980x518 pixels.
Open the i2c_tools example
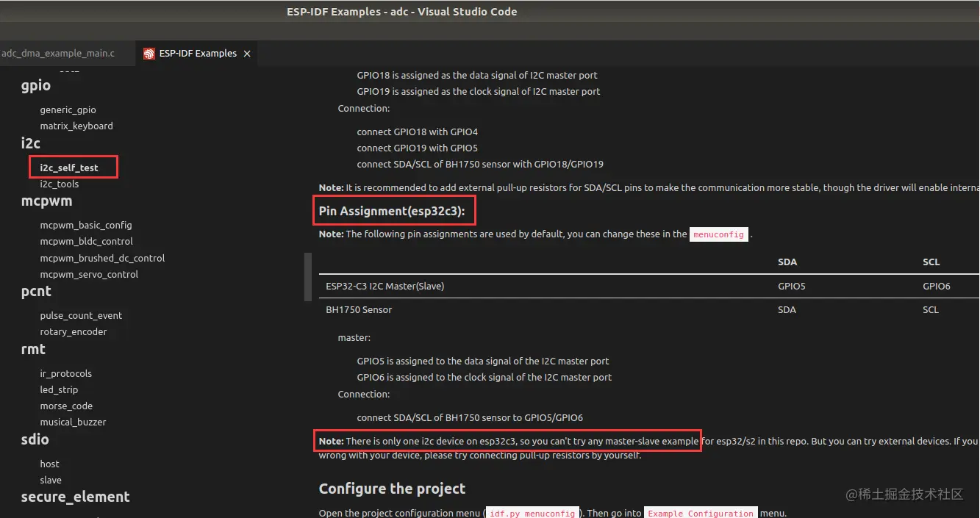click(60, 184)
